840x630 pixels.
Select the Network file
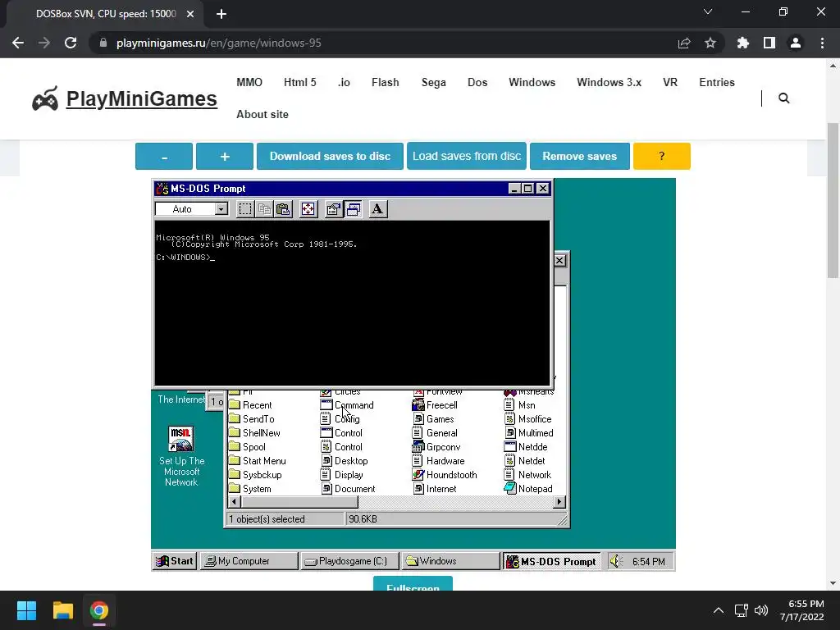tap(527, 475)
